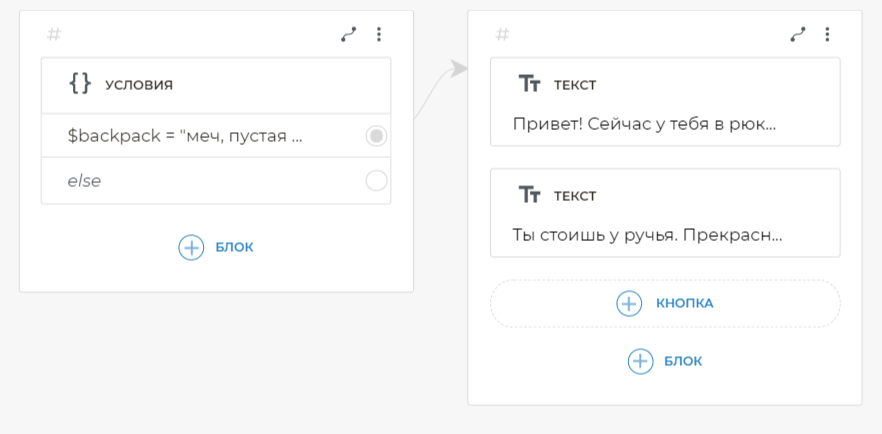Click the # name field on text card
Viewport: 882px width, 434px height.
503,35
